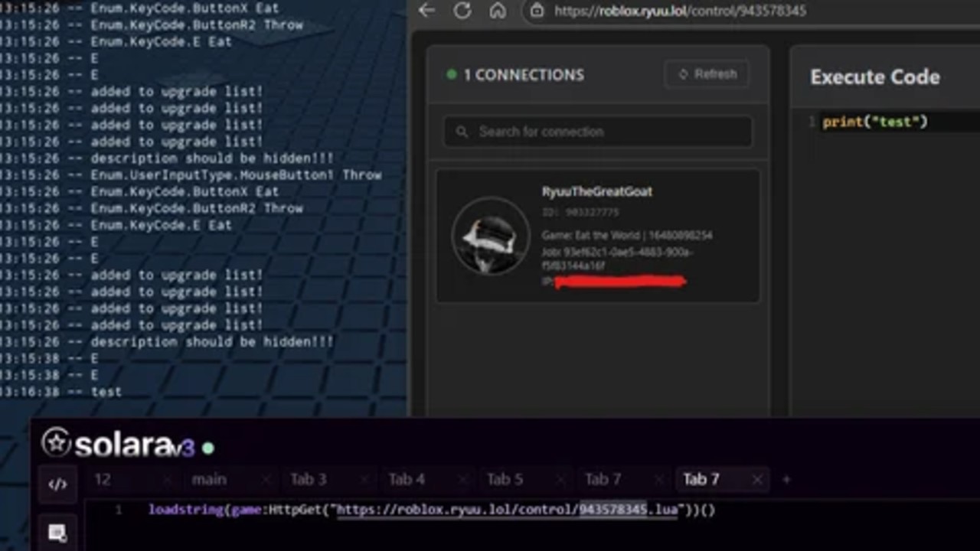
Task: Select the RyuuTheGreatGoat username text
Action: 597,191
